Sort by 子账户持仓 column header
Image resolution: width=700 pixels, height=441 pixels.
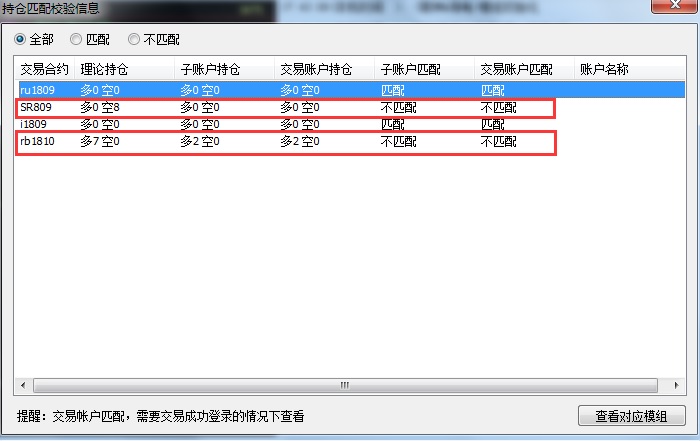tap(224, 69)
